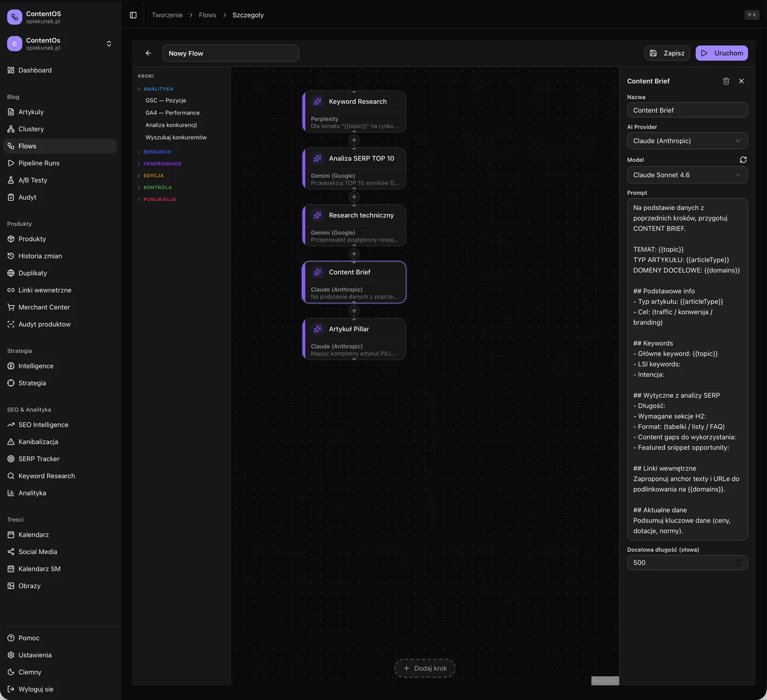
Task: Click Merchant Center cart icon
Action: pos(11,307)
